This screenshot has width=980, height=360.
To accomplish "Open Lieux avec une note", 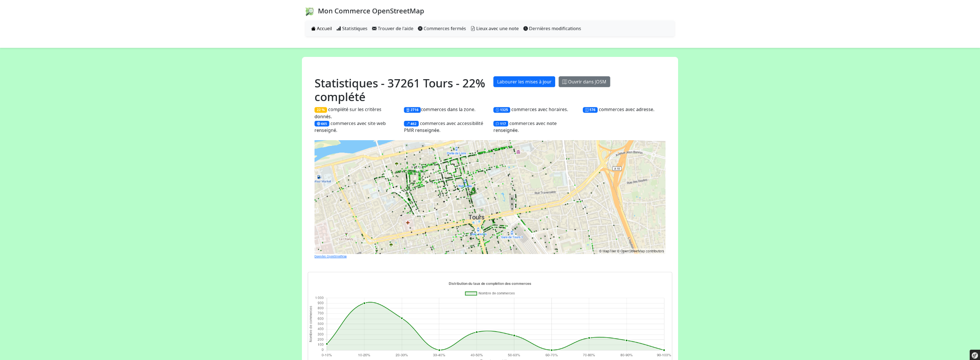I will [x=495, y=29].
